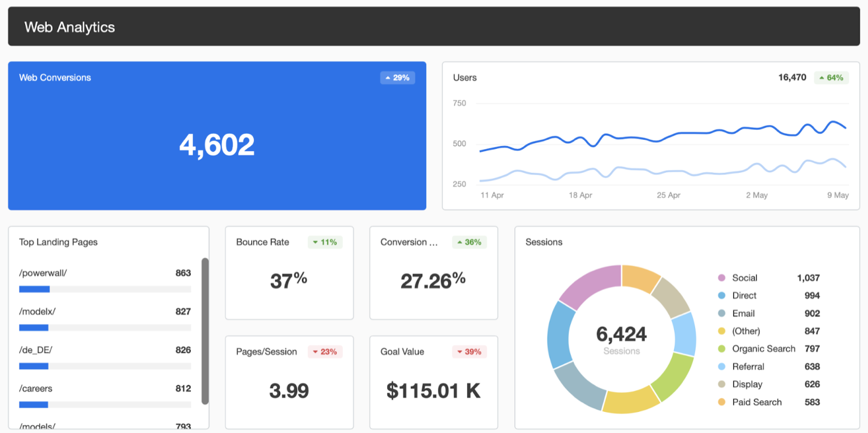The image size is (868, 433).
Task: Click the Organic Search legend label
Action: 763,349
